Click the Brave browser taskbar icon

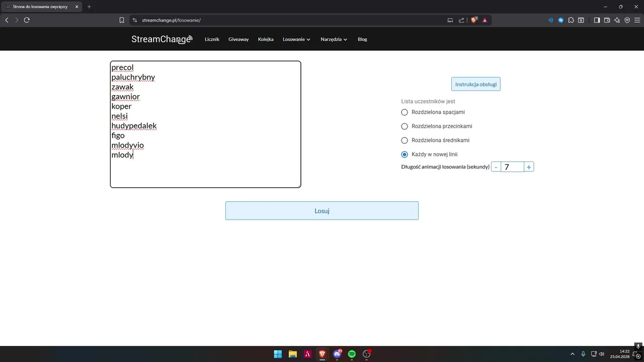[x=322, y=354]
